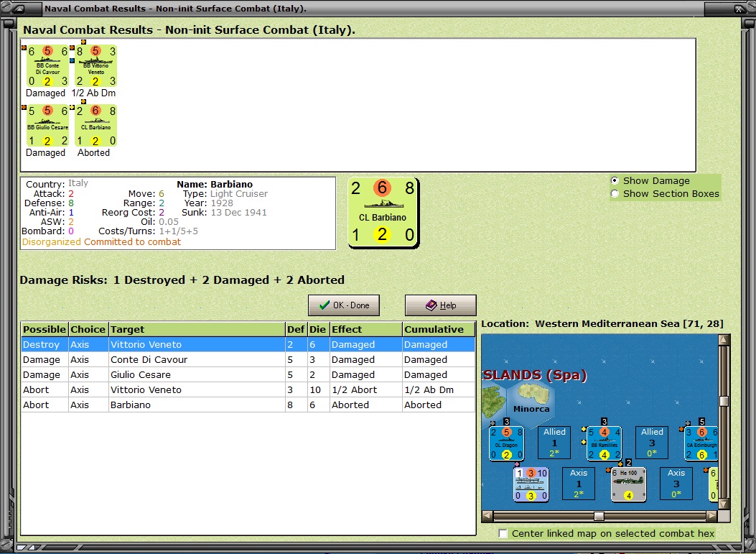Screen dimensions: 756x554
Task: Click OK - Done button
Action: 344,305
